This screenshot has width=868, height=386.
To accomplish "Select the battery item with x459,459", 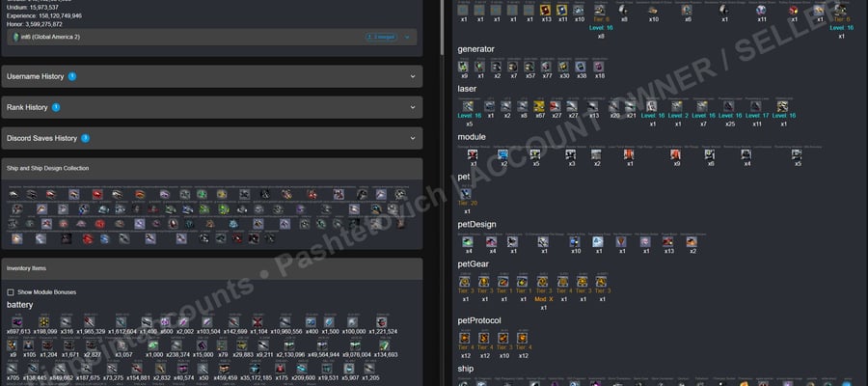I will 224,369.
